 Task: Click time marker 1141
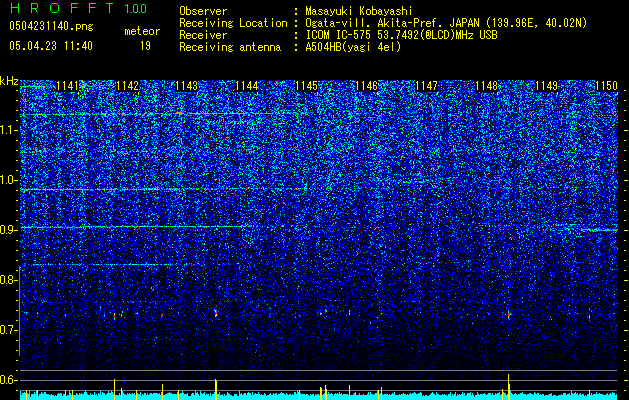pos(67,86)
